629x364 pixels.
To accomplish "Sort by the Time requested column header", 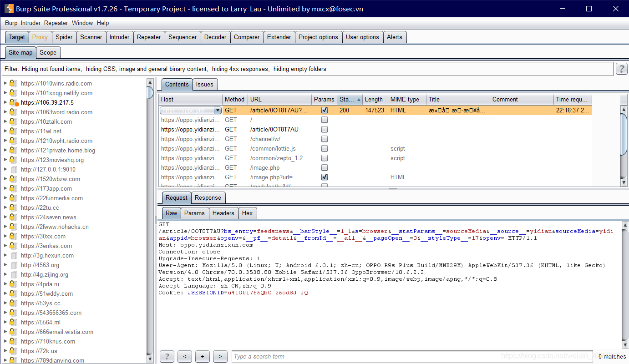I will tap(573, 99).
